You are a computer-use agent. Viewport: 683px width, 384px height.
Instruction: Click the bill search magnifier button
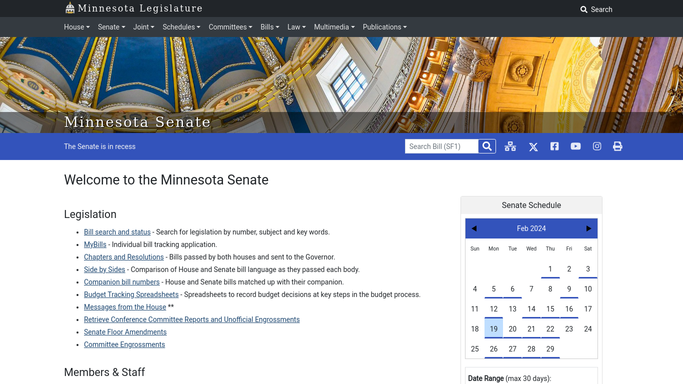(487, 146)
